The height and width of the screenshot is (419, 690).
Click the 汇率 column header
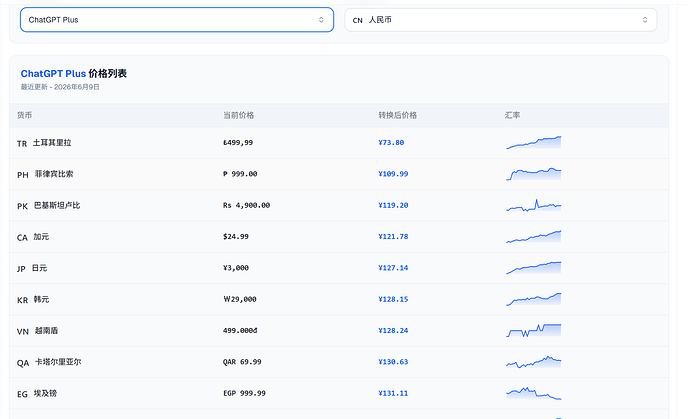point(512,115)
